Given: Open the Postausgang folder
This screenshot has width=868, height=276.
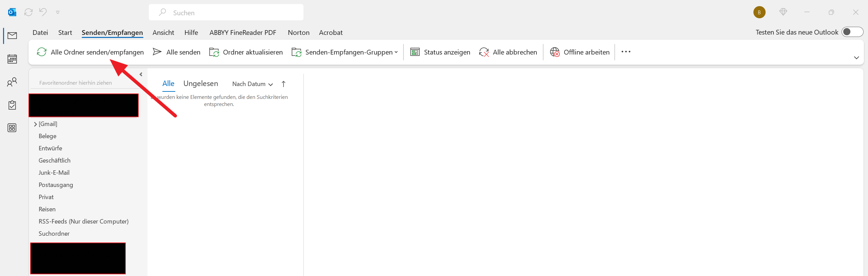Looking at the screenshot, I should 56,185.
